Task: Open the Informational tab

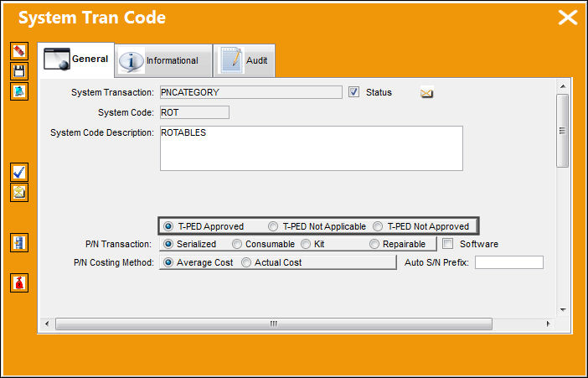Action: 163,60
